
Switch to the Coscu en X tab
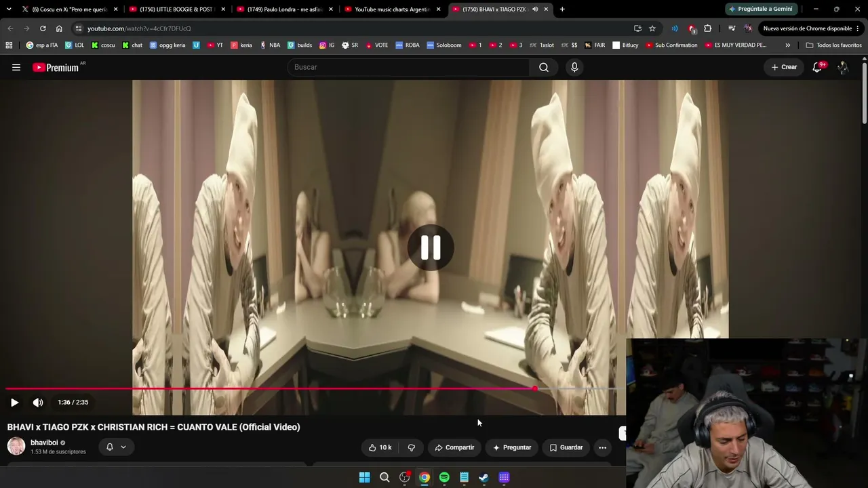[x=68, y=9]
